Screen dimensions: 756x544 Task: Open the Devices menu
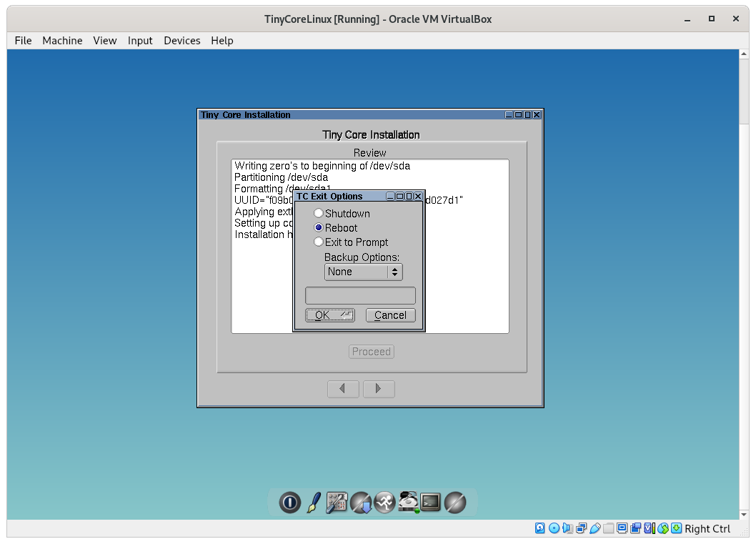(x=181, y=41)
